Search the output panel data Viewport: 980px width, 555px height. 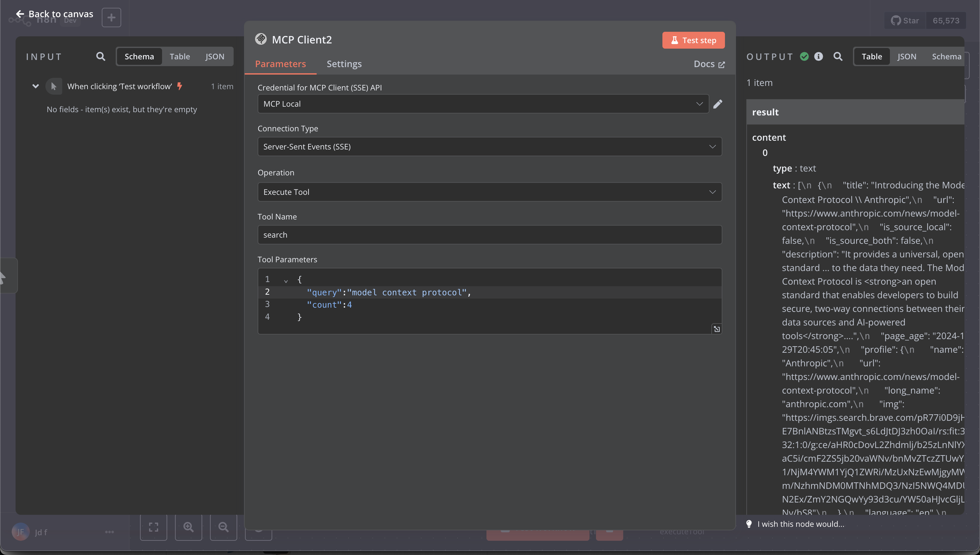coord(837,57)
